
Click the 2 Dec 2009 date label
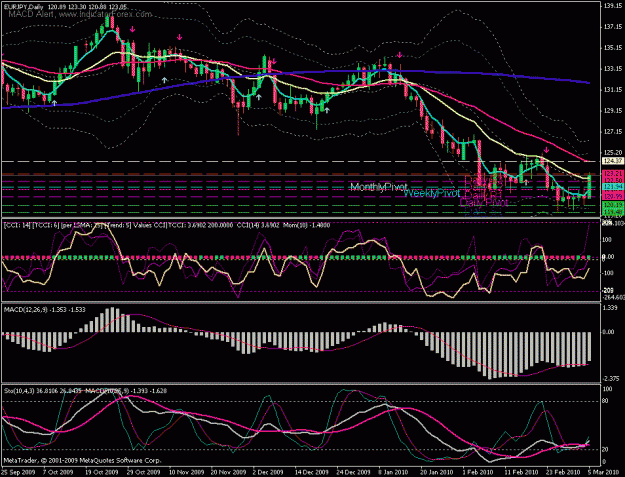(x=268, y=472)
